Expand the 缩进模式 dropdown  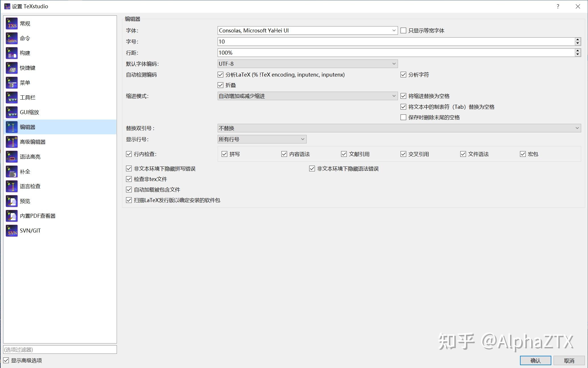394,96
